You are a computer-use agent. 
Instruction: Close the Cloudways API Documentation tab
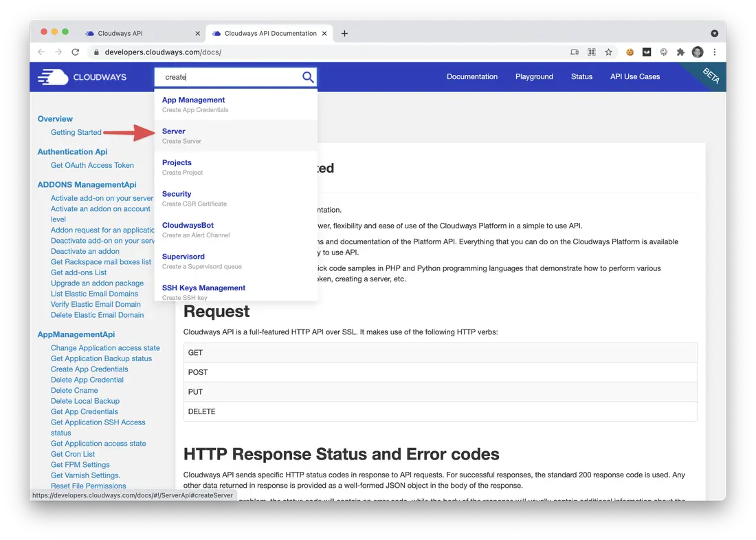click(324, 33)
